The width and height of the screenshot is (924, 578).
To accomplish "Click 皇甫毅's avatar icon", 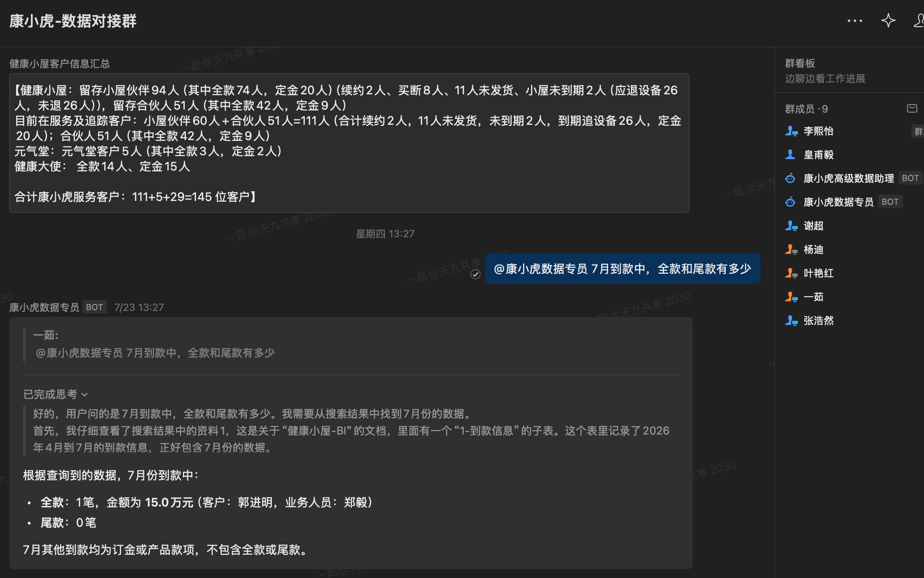I will point(790,155).
